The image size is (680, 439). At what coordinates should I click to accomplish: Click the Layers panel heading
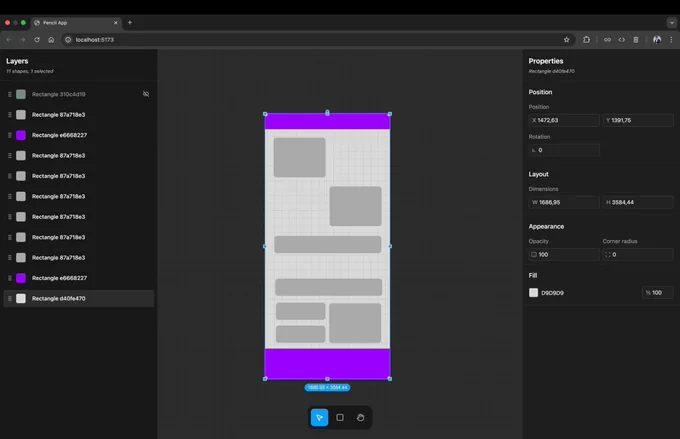click(x=17, y=61)
